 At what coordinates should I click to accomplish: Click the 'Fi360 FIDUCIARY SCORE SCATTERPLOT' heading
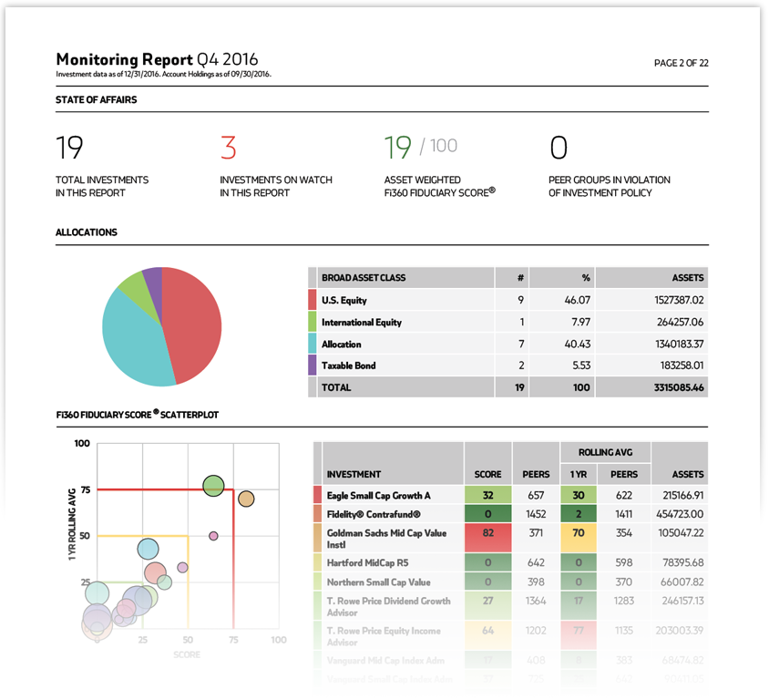138,414
